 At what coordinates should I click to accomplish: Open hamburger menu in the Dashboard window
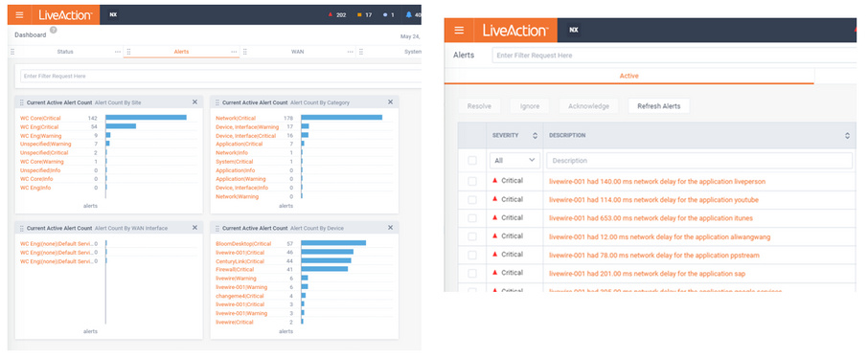19,15
